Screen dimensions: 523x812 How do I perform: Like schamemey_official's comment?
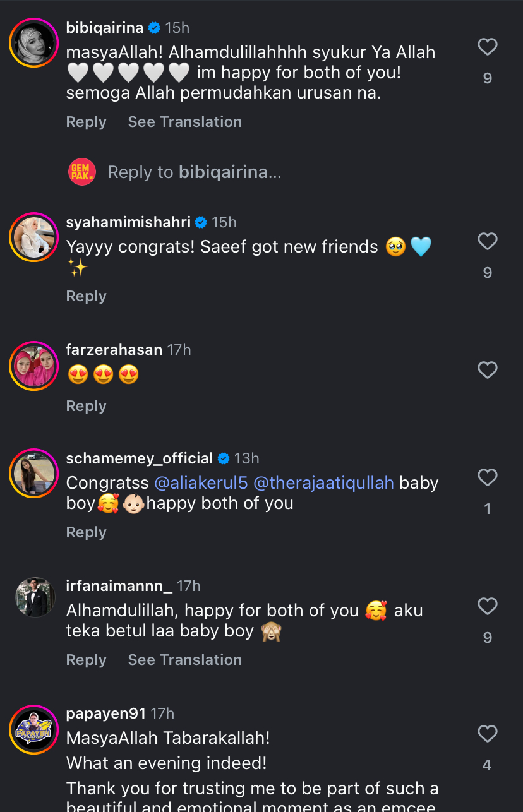click(x=487, y=477)
